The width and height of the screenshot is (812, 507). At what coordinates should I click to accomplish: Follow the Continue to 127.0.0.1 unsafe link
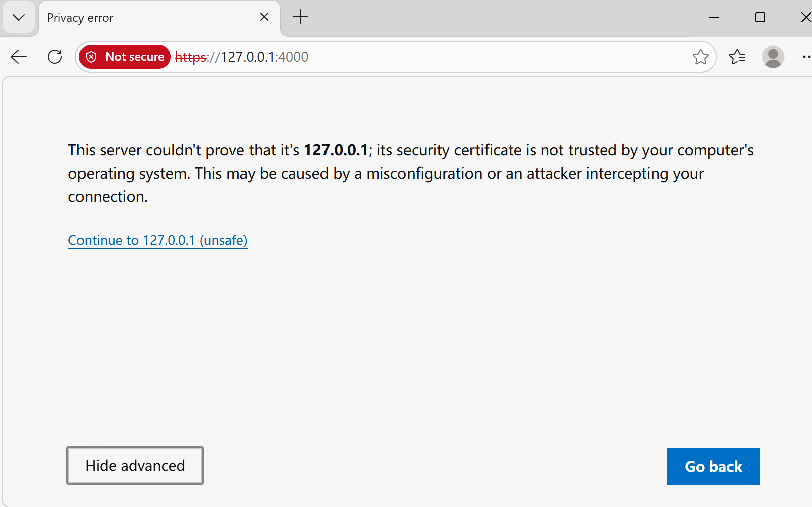click(x=157, y=240)
